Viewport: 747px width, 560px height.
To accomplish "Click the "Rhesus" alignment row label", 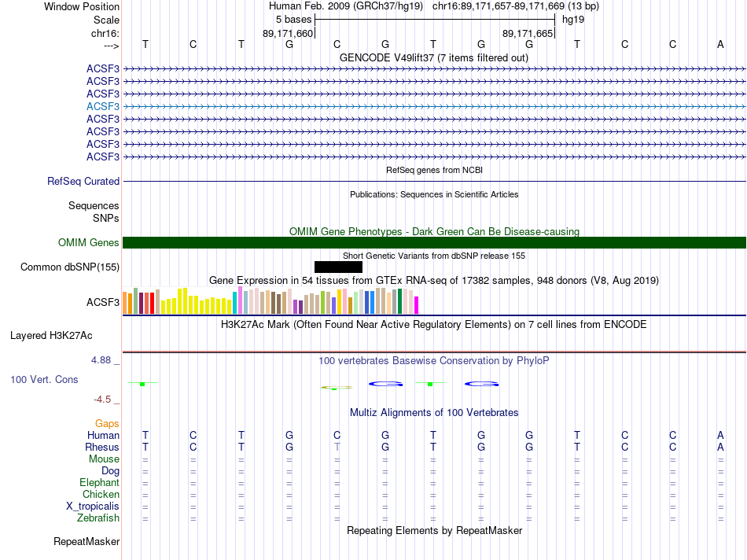I will point(102,447).
